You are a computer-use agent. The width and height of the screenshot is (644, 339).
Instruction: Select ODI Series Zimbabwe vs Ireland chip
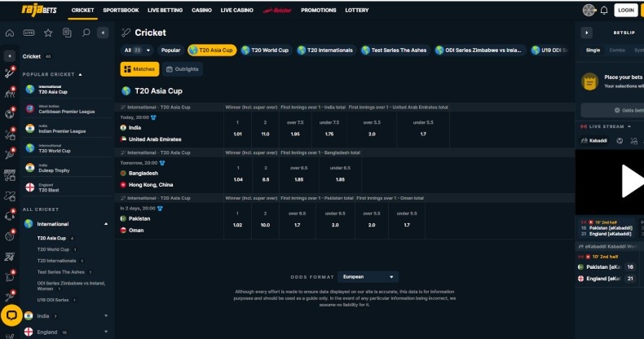[479, 50]
